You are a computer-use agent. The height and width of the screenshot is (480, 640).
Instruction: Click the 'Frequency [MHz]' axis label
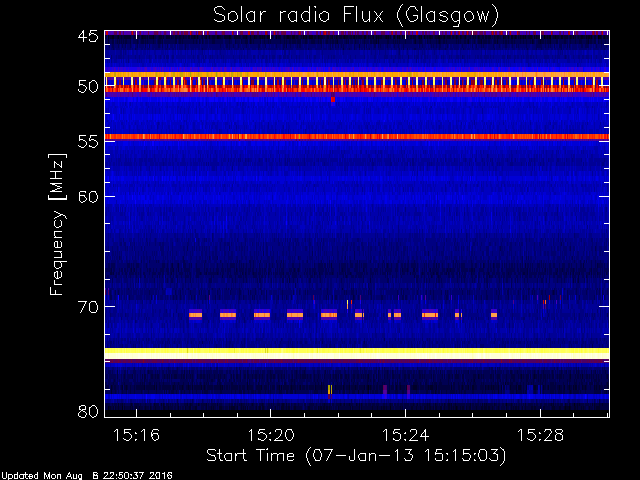pyautogui.click(x=57, y=224)
